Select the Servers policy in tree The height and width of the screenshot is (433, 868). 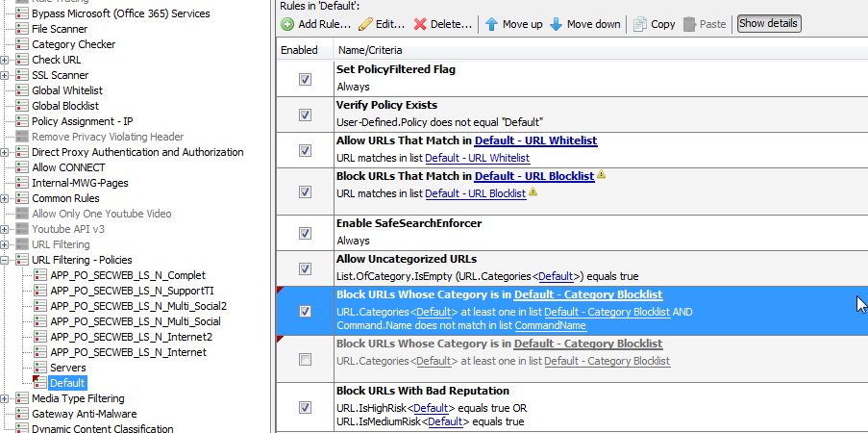[68, 368]
